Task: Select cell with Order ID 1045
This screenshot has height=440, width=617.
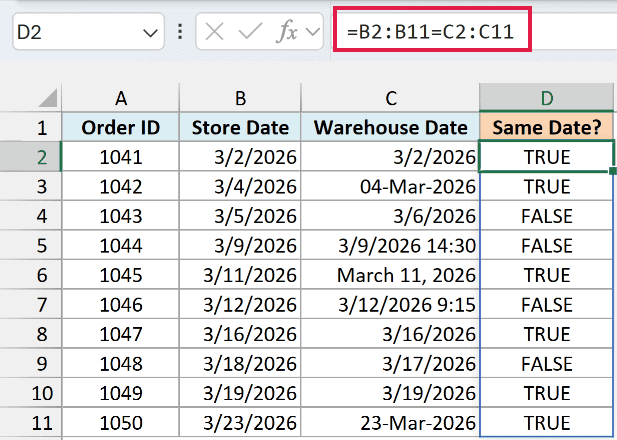Action: 121,275
